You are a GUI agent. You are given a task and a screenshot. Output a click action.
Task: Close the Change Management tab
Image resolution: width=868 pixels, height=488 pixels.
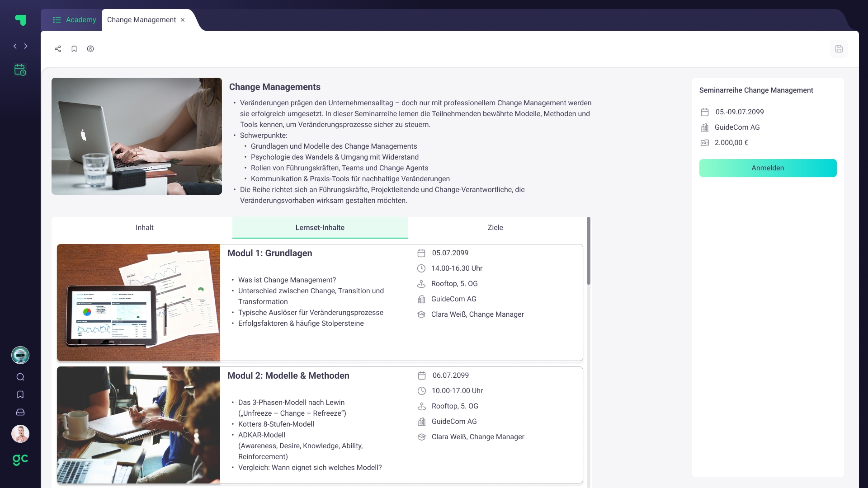coord(183,20)
